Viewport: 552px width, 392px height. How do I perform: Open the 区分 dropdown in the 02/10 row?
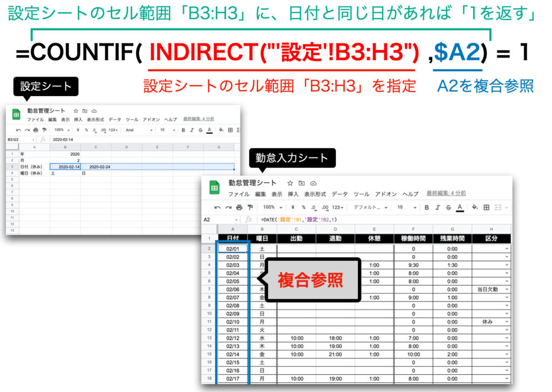pyautogui.click(x=507, y=322)
